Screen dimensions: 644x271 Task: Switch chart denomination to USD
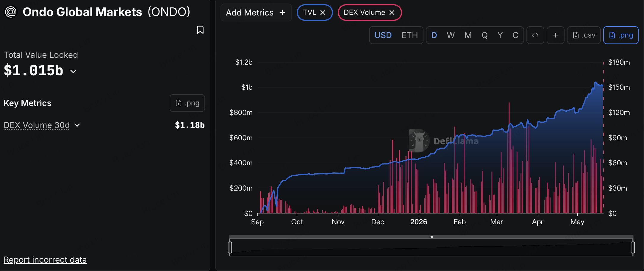coord(383,35)
